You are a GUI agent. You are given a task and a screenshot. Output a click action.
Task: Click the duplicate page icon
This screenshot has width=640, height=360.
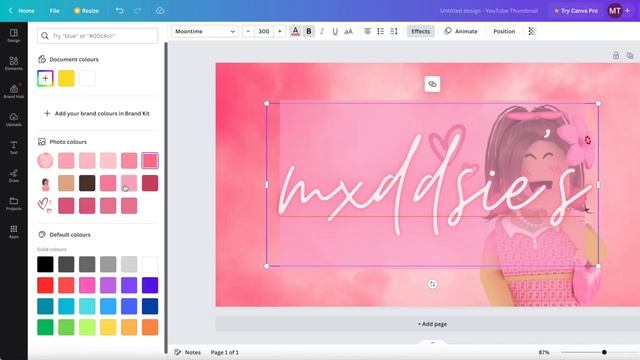tap(630, 56)
